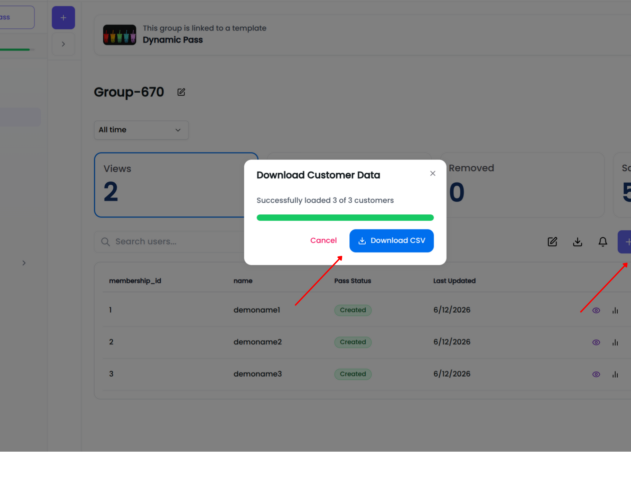Click membership id 3 cell
This screenshot has width=631, height=498.
pyautogui.click(x=111, y=374)
